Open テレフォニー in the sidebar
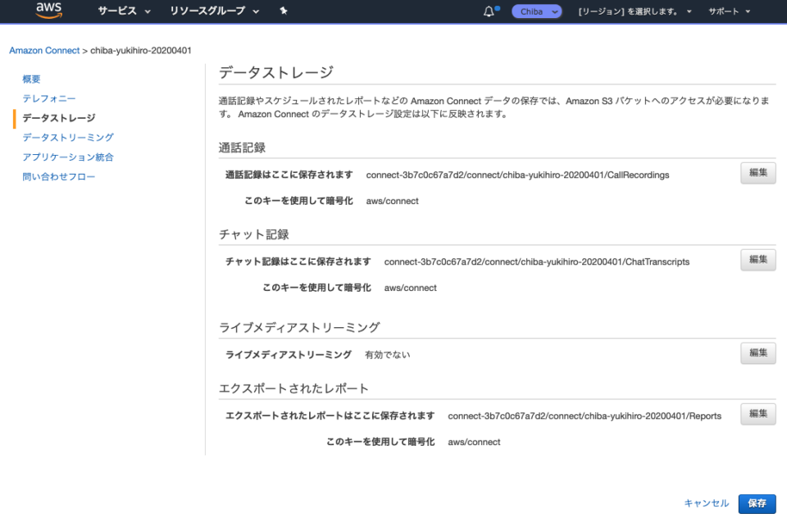 click(48, 98)
